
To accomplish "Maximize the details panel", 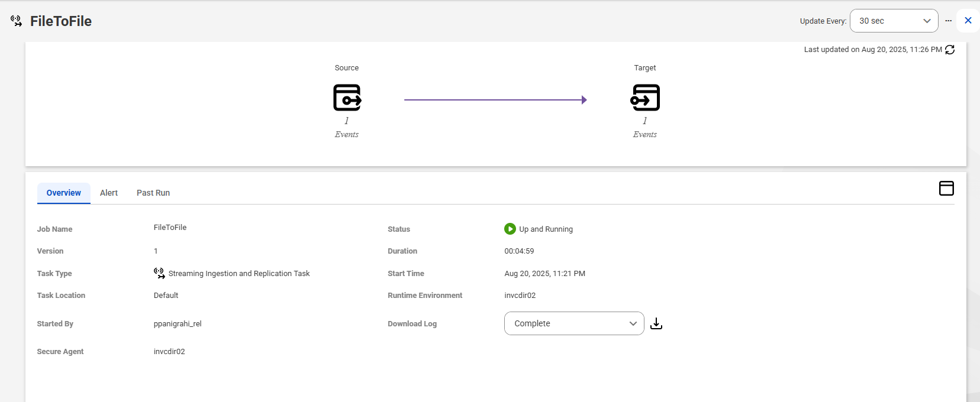I will pyautogui.click(x=946, y=188).
